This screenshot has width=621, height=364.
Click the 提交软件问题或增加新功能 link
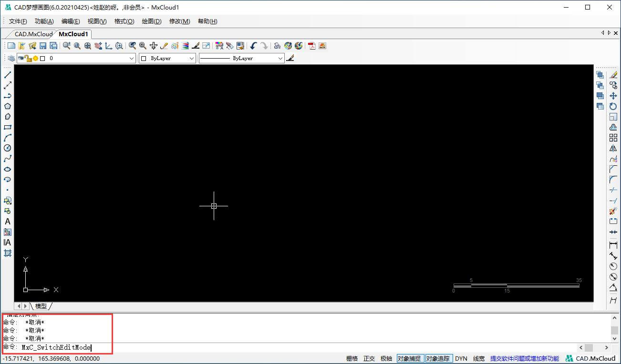(x=524, y=358)
